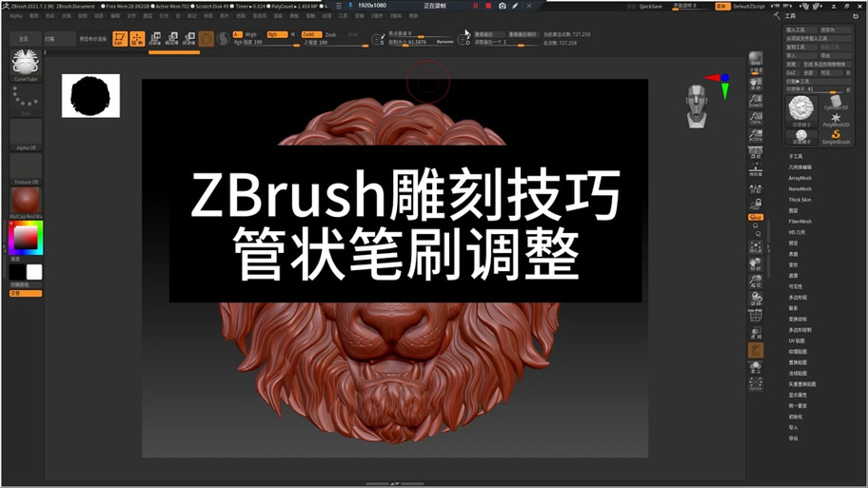Toggle the orange Qxyz rotation button

(756, 218)
